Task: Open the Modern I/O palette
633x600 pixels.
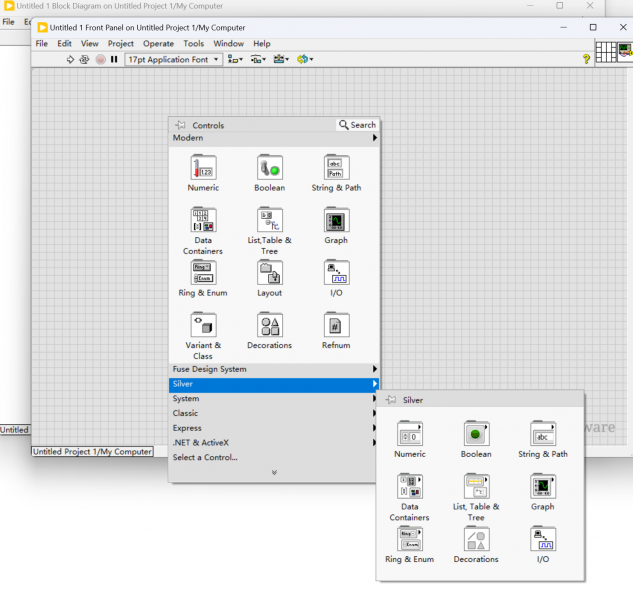Action: pos(336,278)
